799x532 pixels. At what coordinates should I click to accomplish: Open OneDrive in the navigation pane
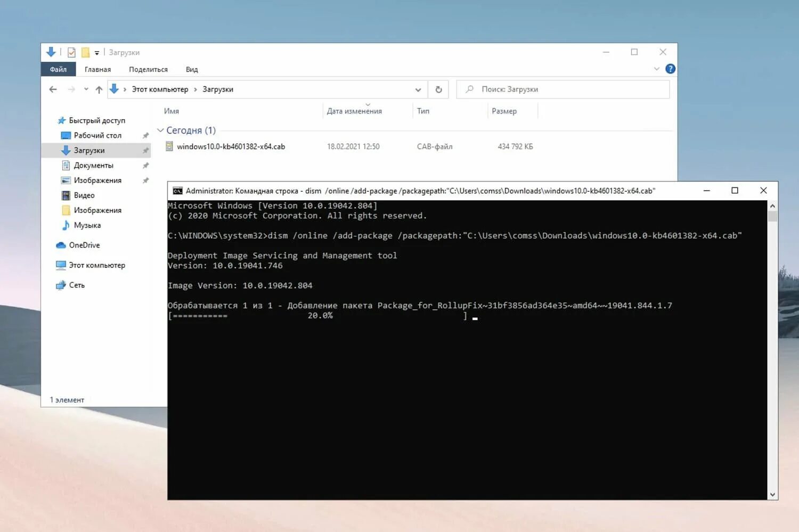84,245
